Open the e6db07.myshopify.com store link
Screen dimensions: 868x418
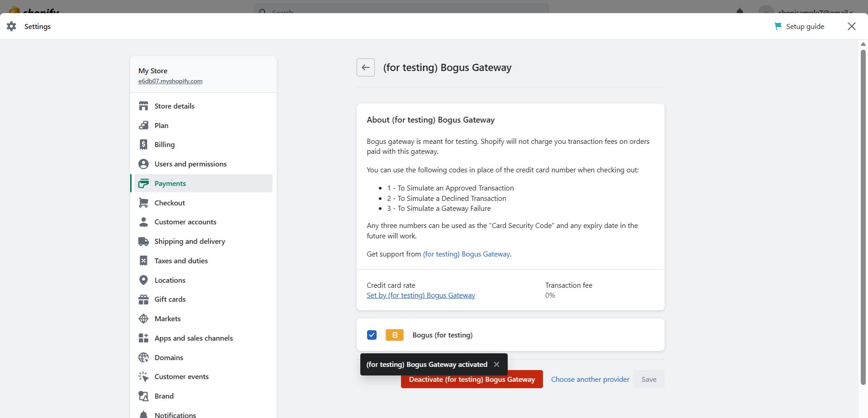pyautogui.click(x=170, y=81)
